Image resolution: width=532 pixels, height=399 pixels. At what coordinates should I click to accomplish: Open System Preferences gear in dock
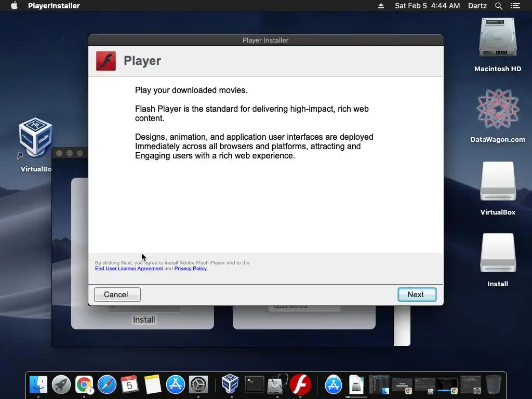tap(198, 385)
